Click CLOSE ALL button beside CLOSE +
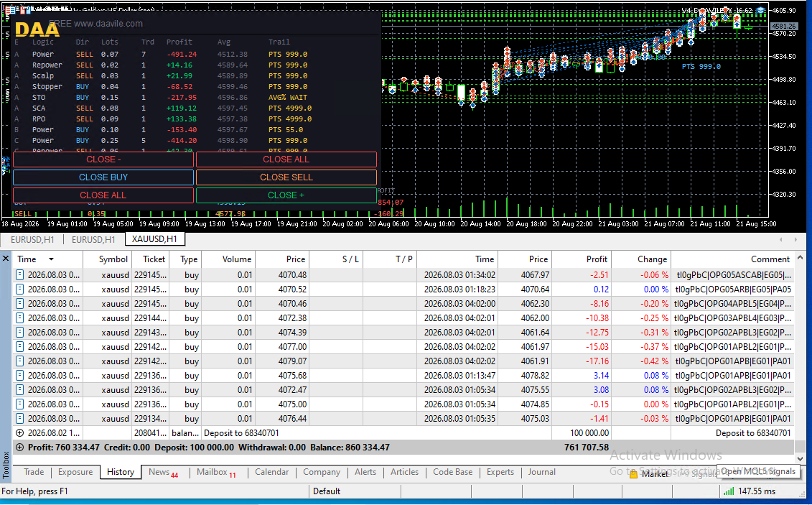 [x=103, y=195]
